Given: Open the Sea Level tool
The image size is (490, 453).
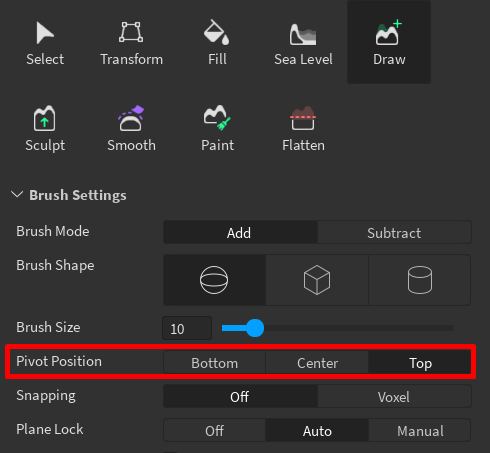Looking at the screenshot, I should pos(303,42).
